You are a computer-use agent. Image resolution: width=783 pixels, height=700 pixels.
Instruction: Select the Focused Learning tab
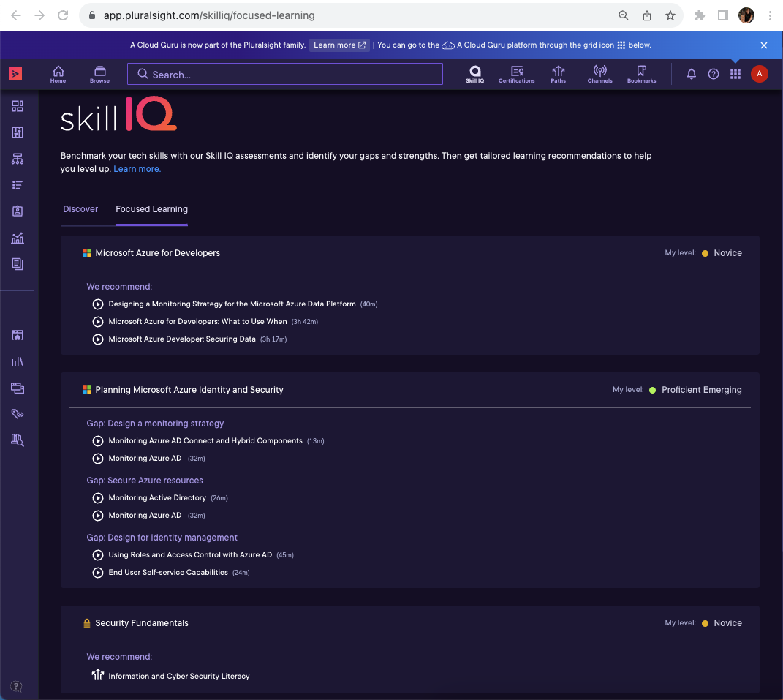click(x=152, y=209)
